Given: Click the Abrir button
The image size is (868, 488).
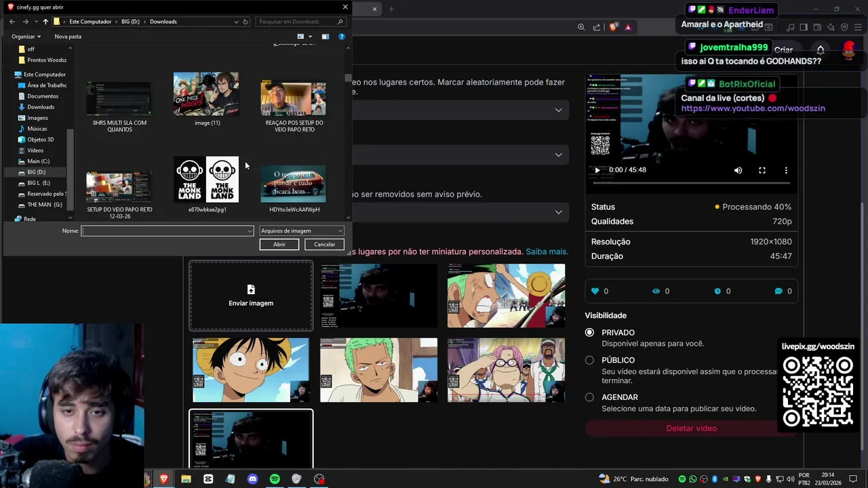Looking at the screenshot, I should [x=279, y=244].
